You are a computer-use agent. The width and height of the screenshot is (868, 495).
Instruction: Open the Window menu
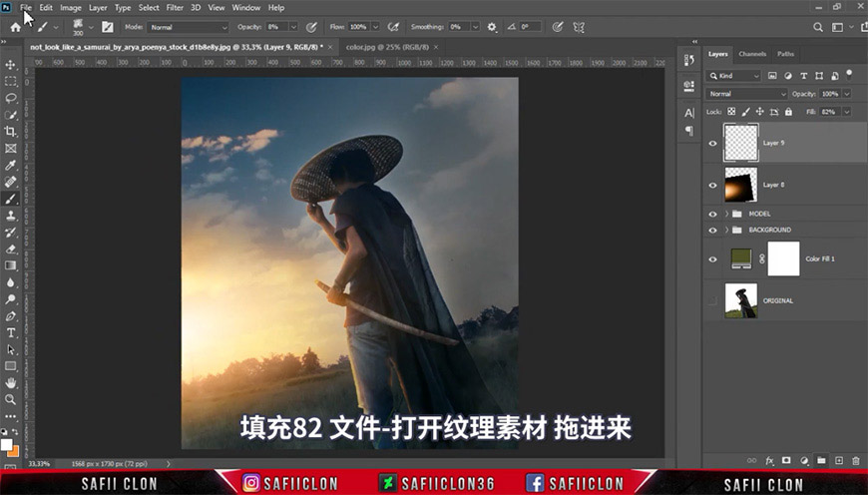coord(245,8)
